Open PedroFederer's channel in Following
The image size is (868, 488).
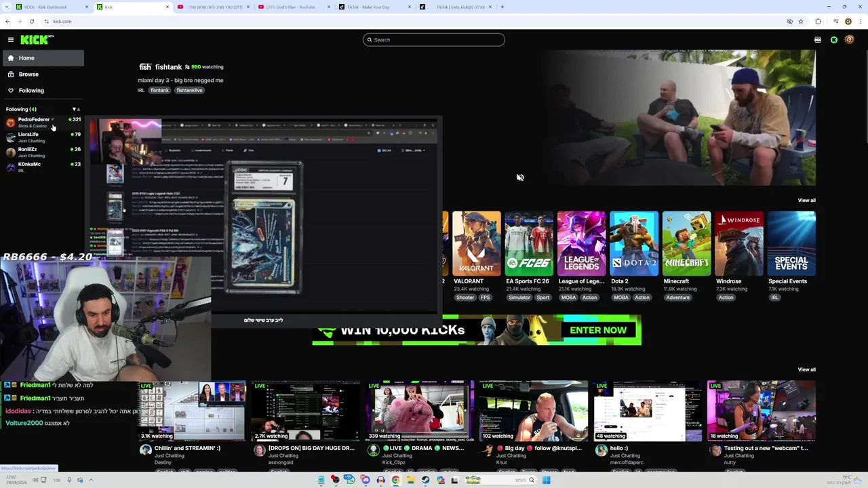tap(43, 122)
